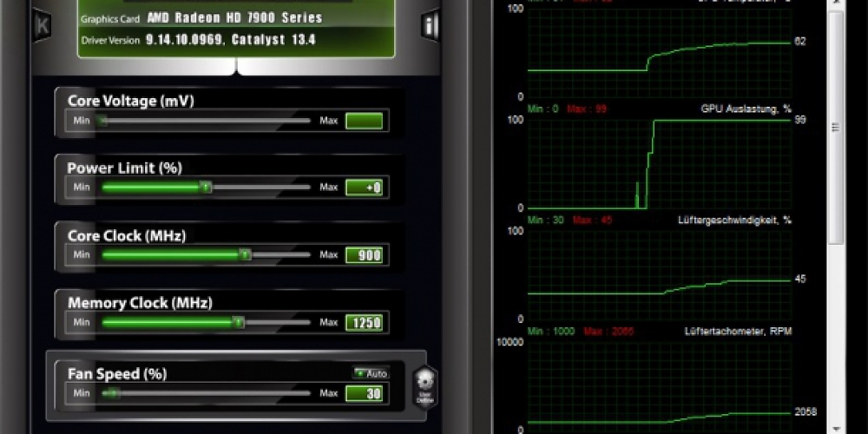Click the driver version "9.14.10.0969, Catalyst 13.4"
Image resolution: width=868 pixels, height=434 pixels.
pyautogui.click(x=231, y=40)
